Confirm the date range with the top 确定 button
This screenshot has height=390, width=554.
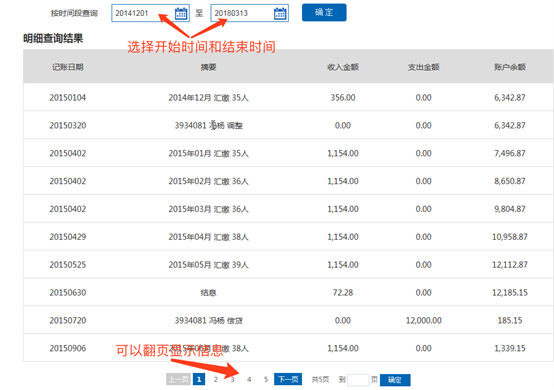point(324,12)
